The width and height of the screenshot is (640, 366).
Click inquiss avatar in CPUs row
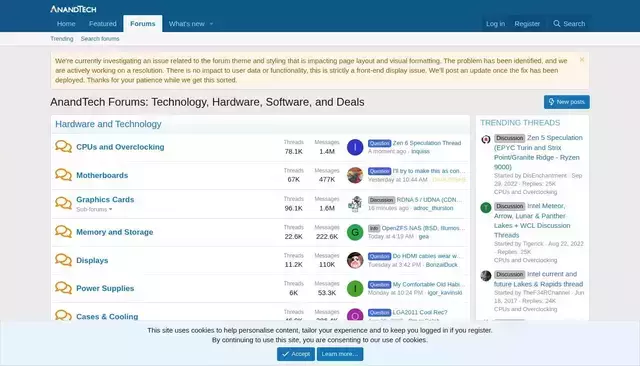(355, 147)
